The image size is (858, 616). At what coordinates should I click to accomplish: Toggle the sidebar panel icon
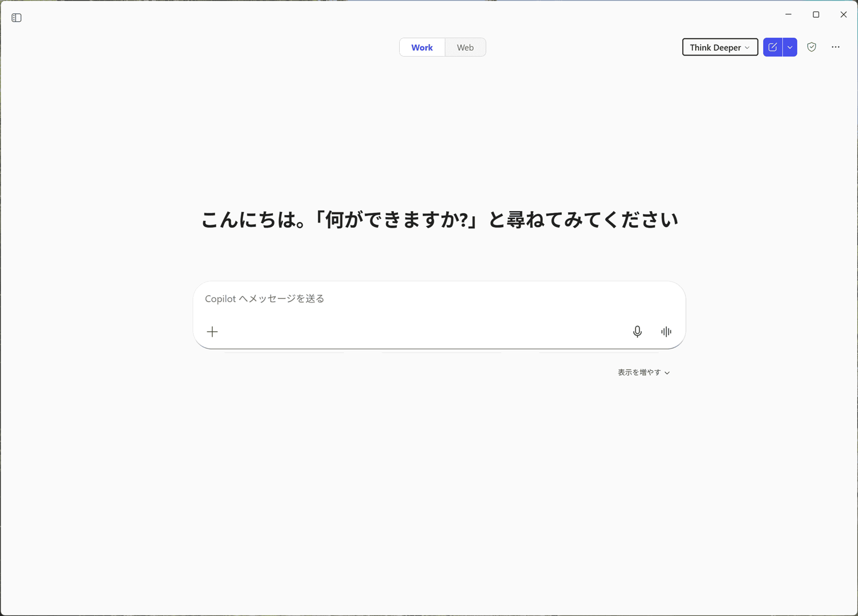click(17, 18)
